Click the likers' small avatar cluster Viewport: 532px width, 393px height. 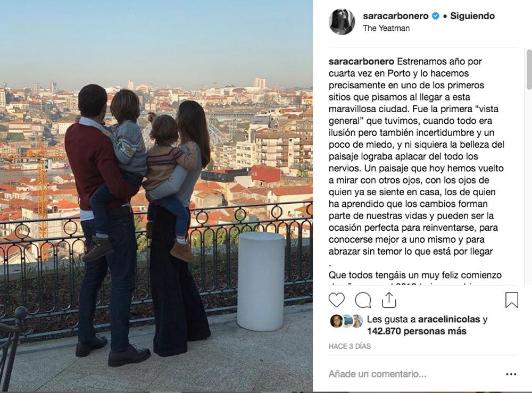click(x=346, y=321)
